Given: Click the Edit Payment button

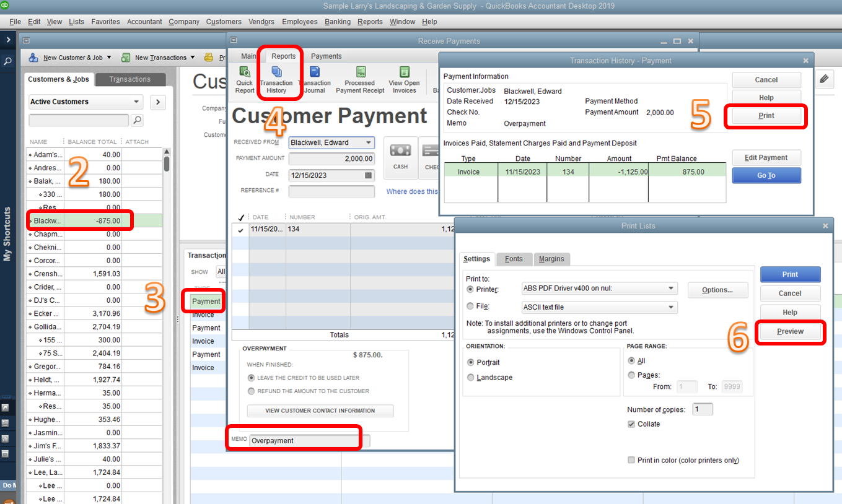Looking at the screenshot, I should click(x=766, y=157).
